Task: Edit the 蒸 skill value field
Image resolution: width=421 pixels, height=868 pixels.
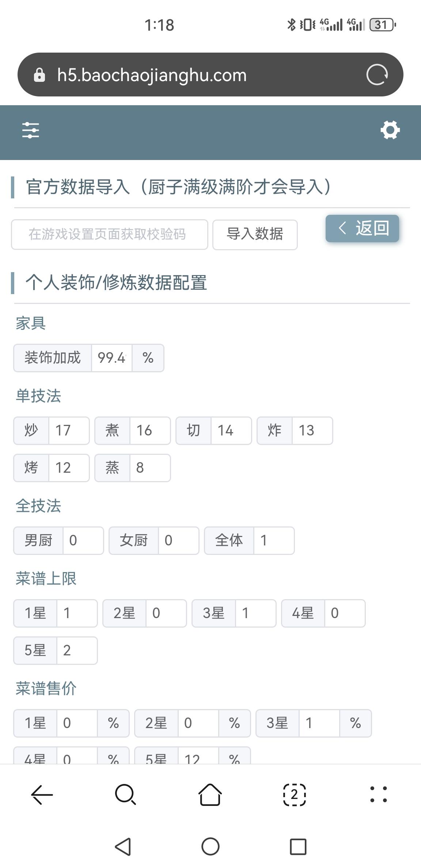Action: click(x=150, y=468)
